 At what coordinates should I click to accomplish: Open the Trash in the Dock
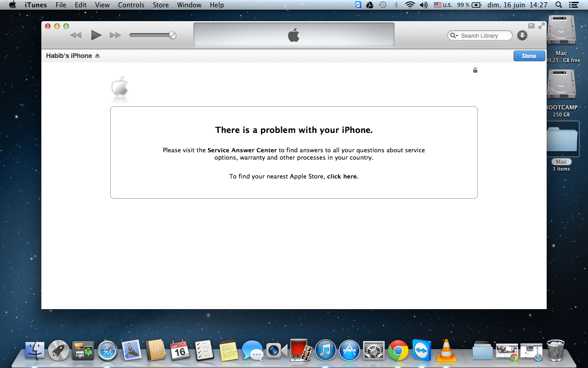click(x=556, y=351)
